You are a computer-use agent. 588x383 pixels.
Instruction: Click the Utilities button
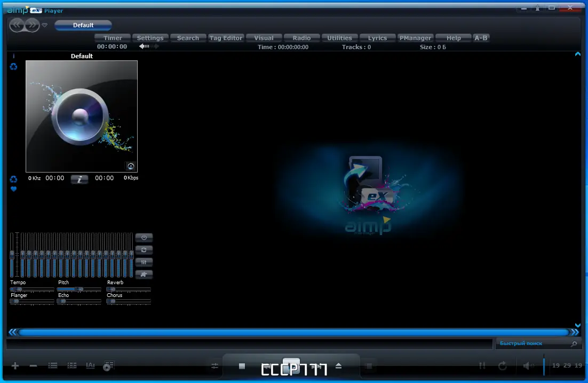tap(339, 38)
